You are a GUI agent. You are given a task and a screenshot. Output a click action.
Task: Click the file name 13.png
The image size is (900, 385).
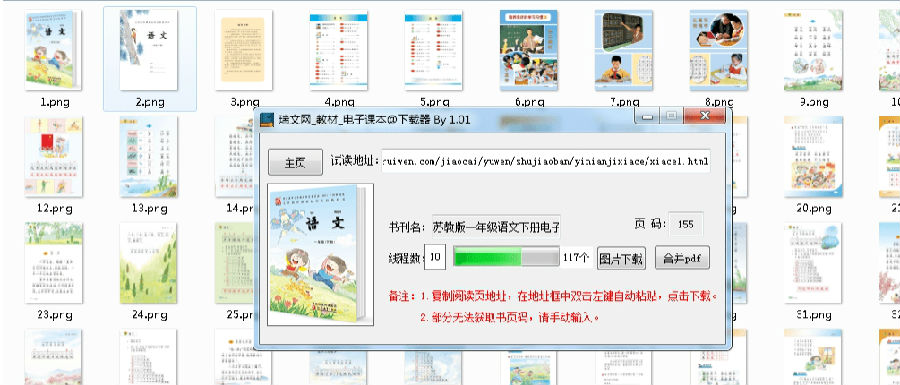(x=149, y=209)
